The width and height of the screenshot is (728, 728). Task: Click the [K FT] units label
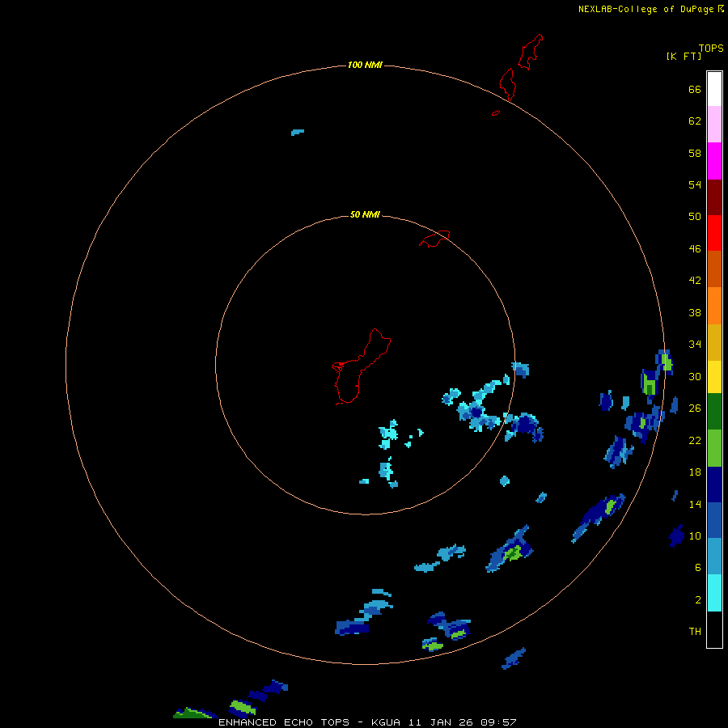coord(684,56)
